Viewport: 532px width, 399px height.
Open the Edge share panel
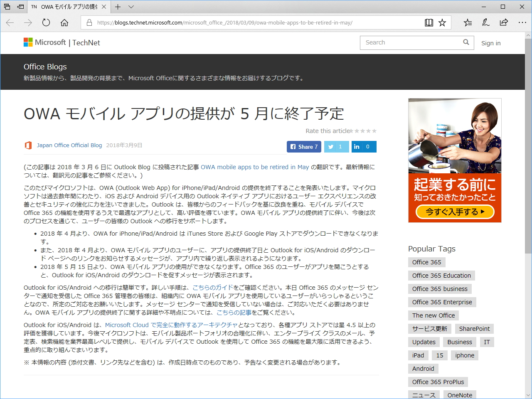(x=503, y=22)
